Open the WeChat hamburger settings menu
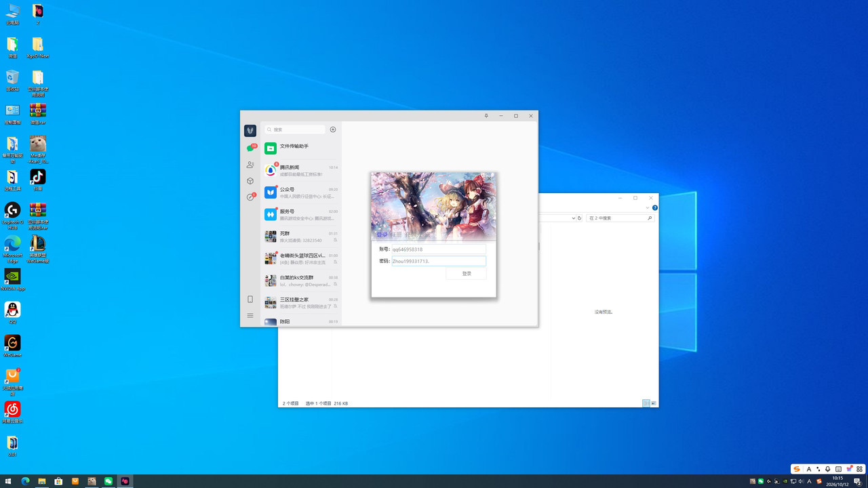868x488 pixels. coord(250,315)
